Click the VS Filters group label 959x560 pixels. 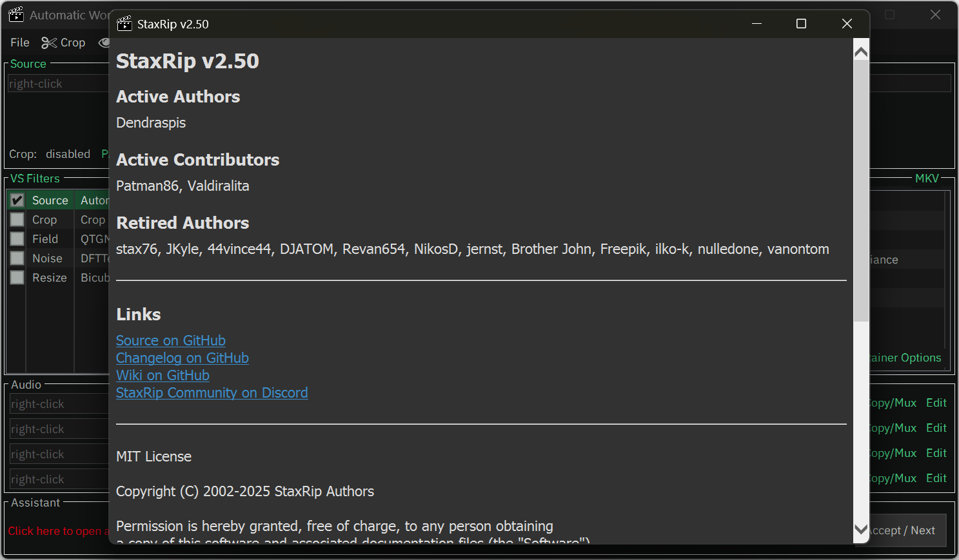pos(35,179)
